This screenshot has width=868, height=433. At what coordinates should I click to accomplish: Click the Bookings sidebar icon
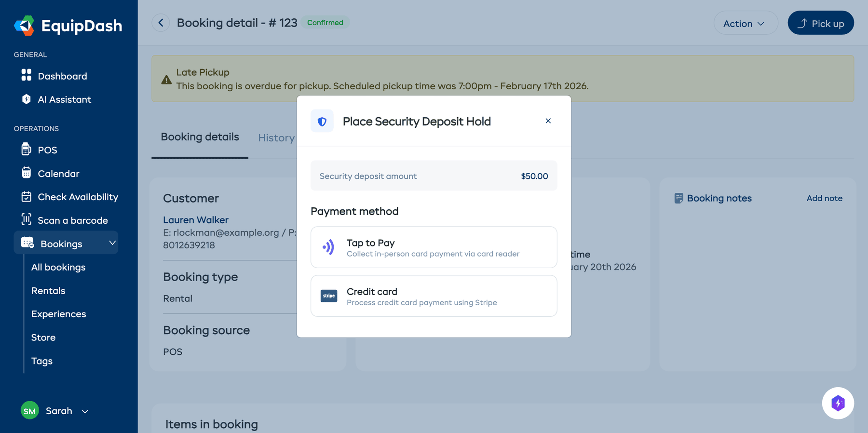[27, 243]
